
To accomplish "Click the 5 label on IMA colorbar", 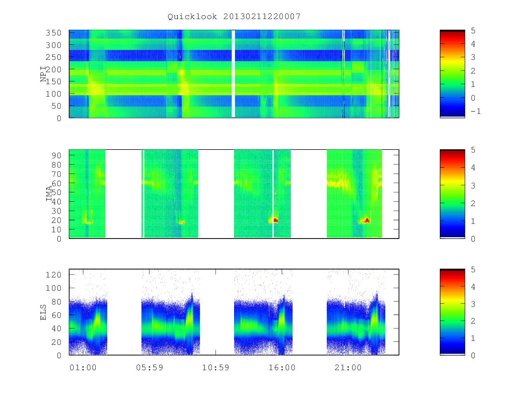I will coord(473,150).
